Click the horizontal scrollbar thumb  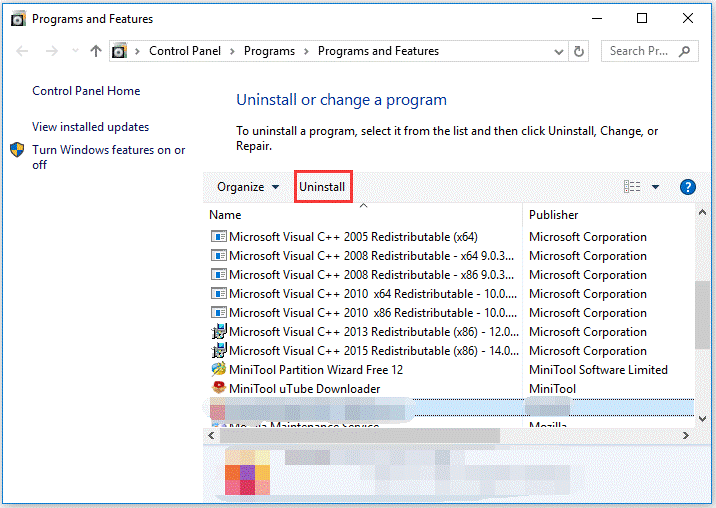[360, 435]
